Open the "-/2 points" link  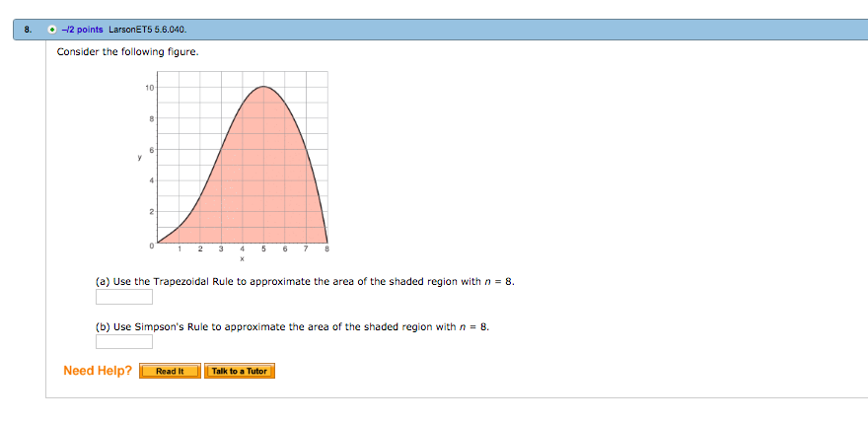83,30
